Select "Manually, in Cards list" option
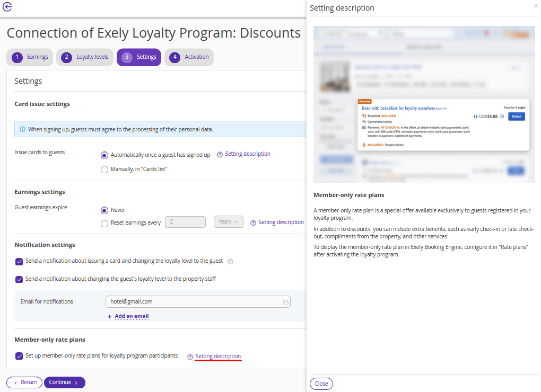The image size is (541, 392). pyautogui.click(x=104, y=170)
